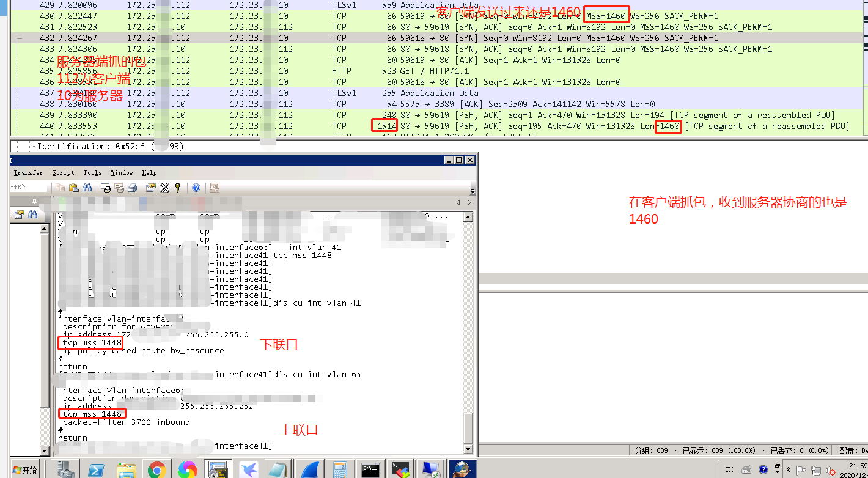Viewport: 868px width, 478px height.
Task: Click Wireshark packet list scrollbar
Action: [x=866, y=67]
